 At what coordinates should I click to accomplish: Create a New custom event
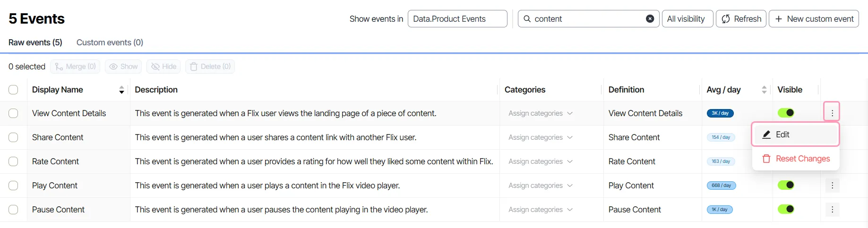click(x=814, y=19)
